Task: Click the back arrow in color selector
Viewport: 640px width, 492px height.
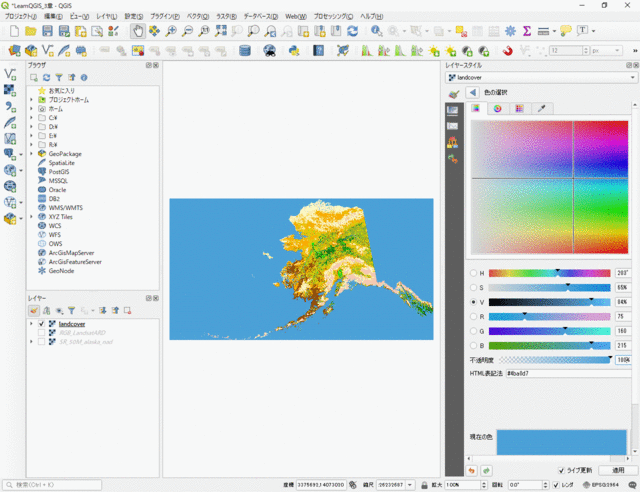Action: pos(472,92)
